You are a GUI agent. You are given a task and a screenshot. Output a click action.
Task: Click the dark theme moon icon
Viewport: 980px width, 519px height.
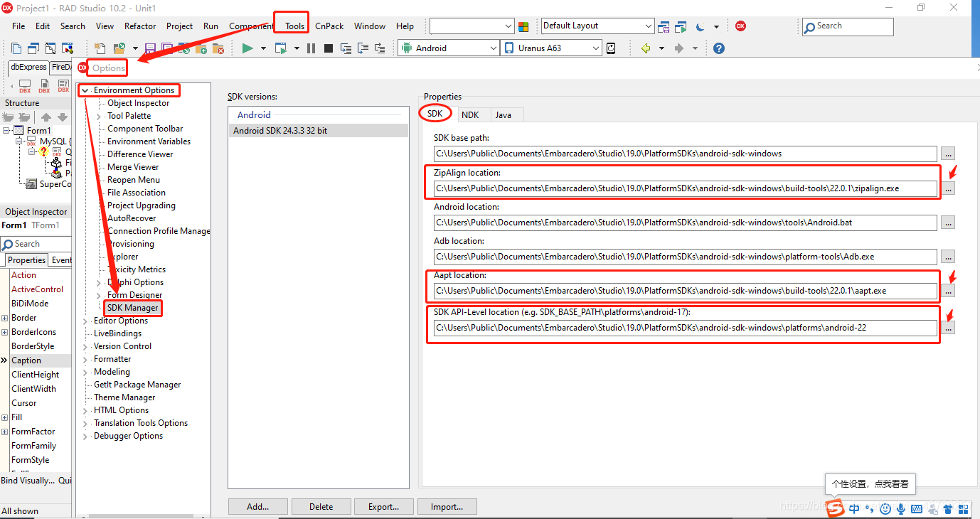pyautogui.click(x=700, y=26)
